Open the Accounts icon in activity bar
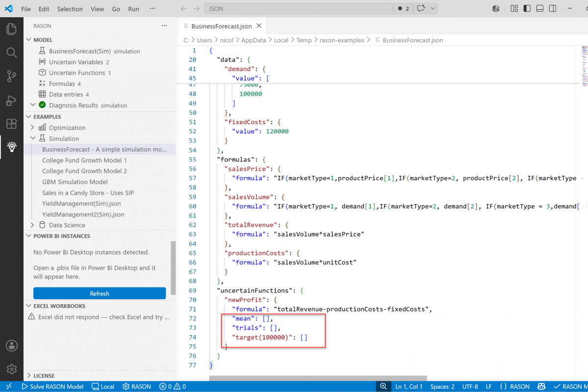Viewport: 588px width, 392px height. coord(11,345)
